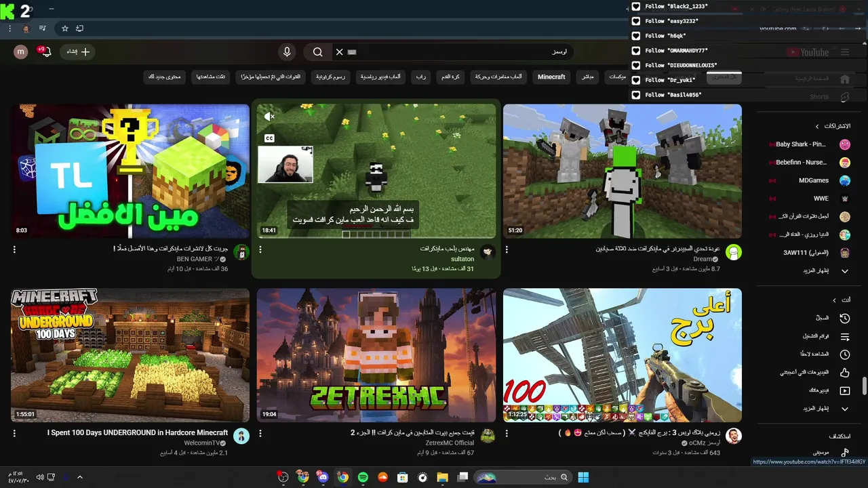
Task: Click the taskbar search box 'بحث'
Action: point(522,477)
